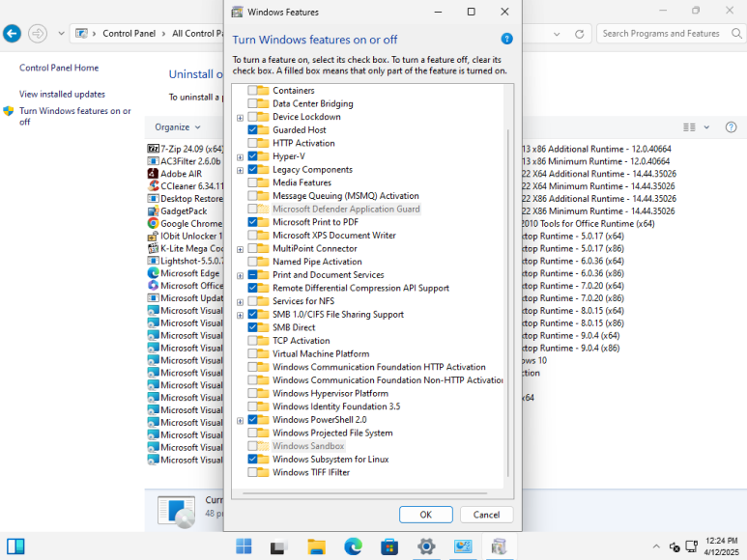
Task: Open the address bar history dropdown
Action: (557, 34)
